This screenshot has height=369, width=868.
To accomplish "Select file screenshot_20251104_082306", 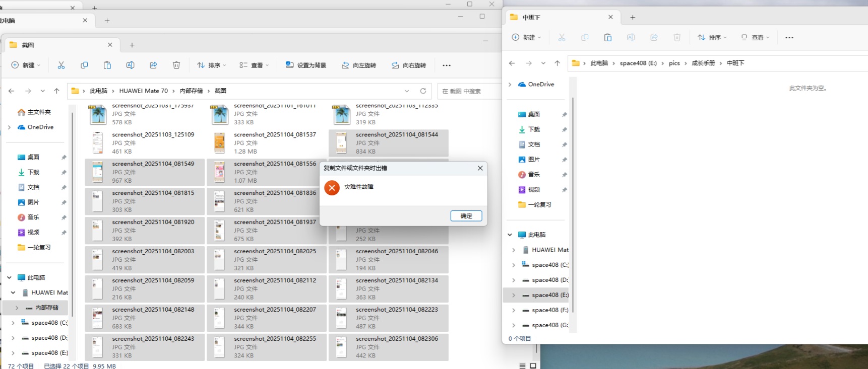I will click(388, 347).
